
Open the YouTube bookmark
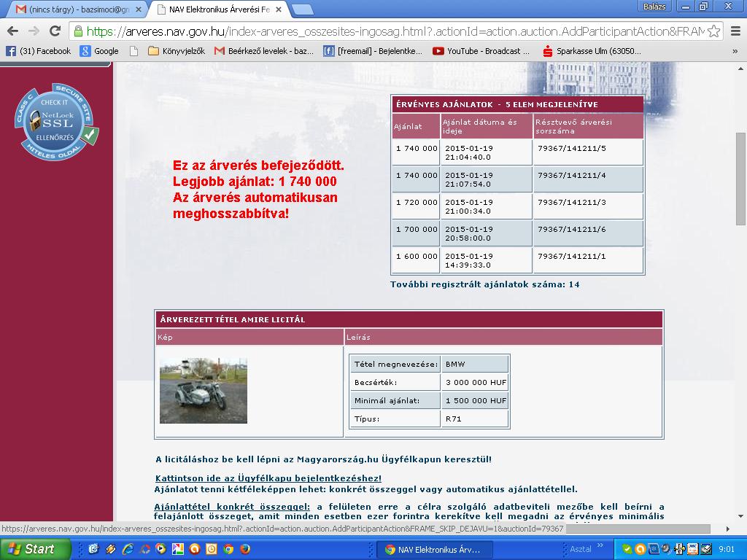478,51
